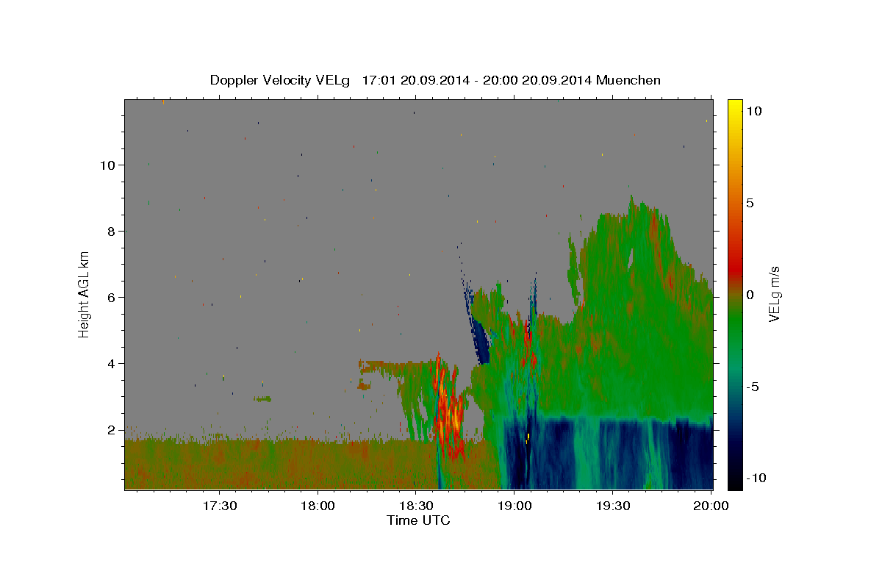Click the height axis label '8'
Image resolution: width=882 pixels, height=588 pixels.
pos(112,231)
